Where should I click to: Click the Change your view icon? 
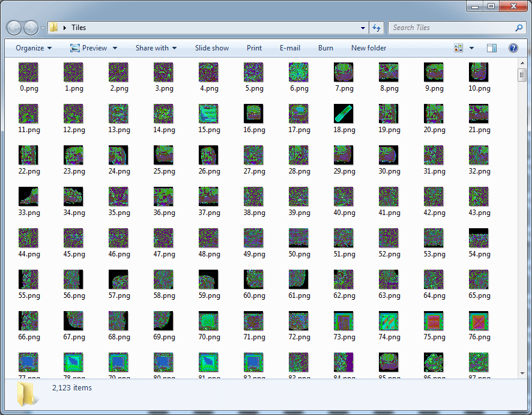[459, 48]
